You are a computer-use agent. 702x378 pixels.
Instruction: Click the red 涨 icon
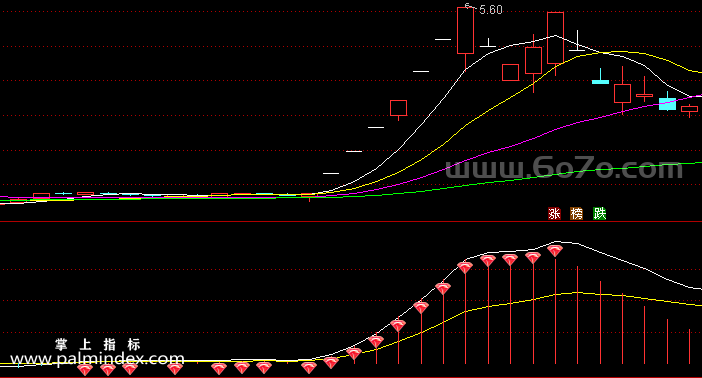554,214
